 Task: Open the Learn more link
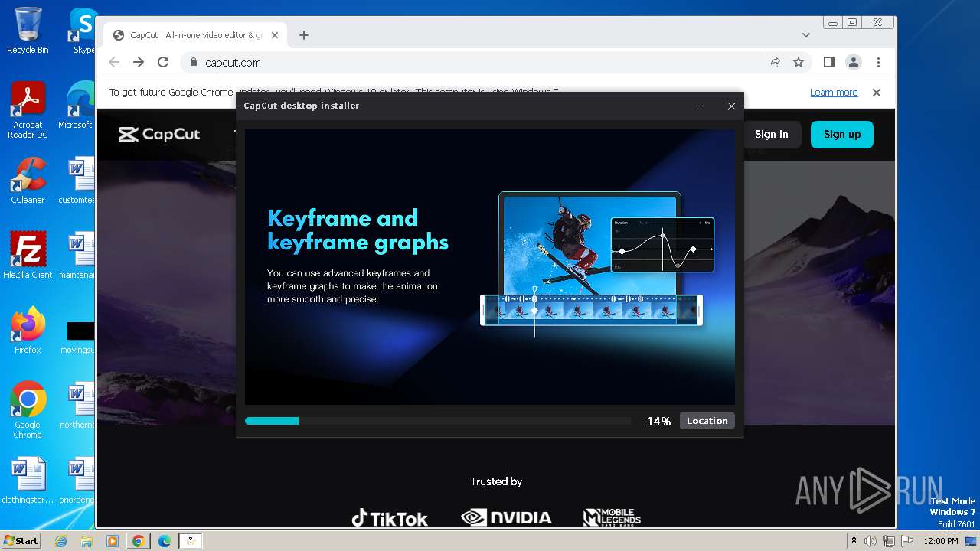tap(834, 93)
